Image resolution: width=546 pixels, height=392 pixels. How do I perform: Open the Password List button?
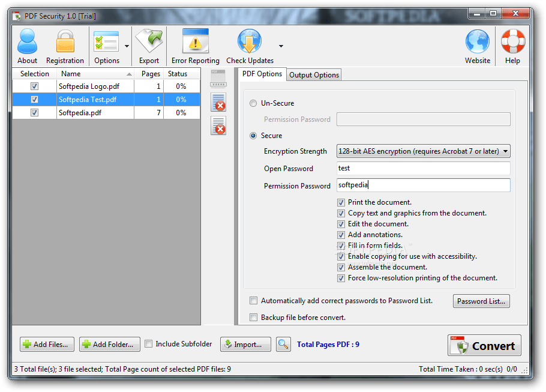point(481,301)
